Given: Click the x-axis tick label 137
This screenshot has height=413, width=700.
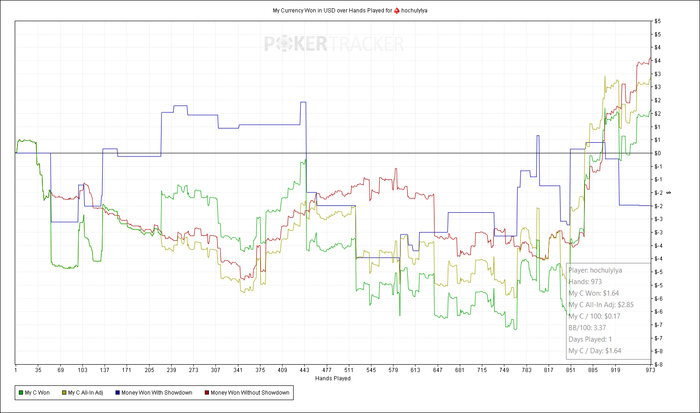Looking at the screenshot, I should (104, 370).
